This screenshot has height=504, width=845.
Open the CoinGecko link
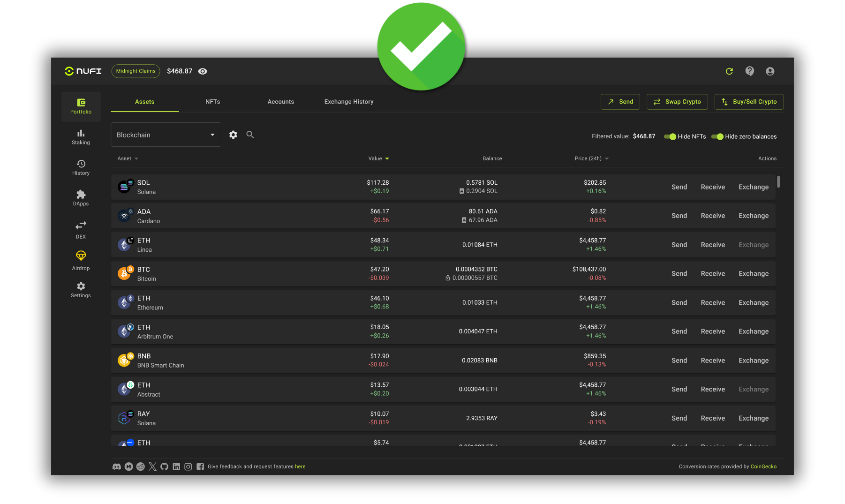[763, 466]
